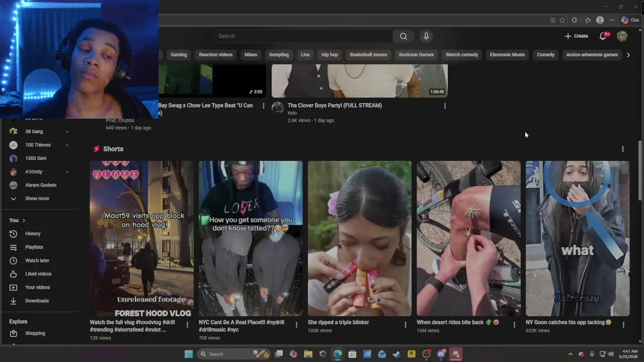The height and width of the screenshot is (362, 644).
Task: Open Liked videos in sidebar
Action: [39, 274]
